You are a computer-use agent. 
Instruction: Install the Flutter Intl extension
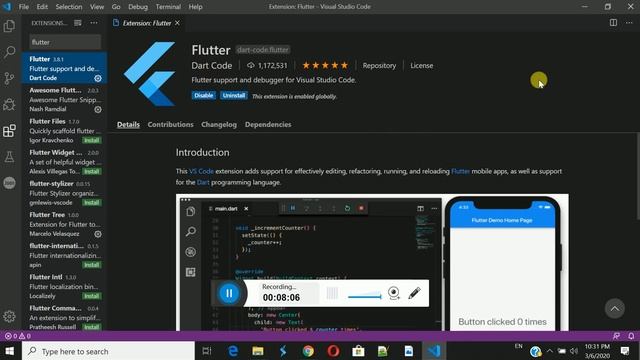(92, 296)
